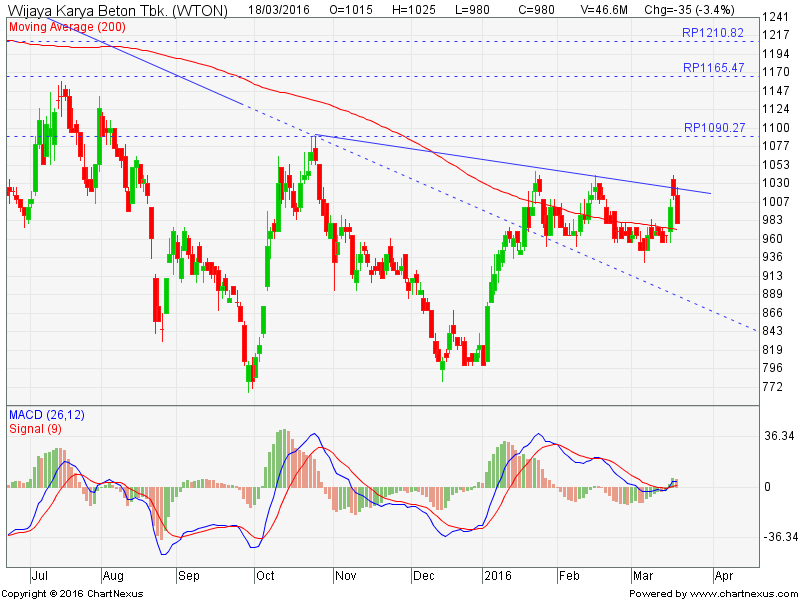Click the 1147 price axis label
800x600 pixels.
[x=775, y=90]
